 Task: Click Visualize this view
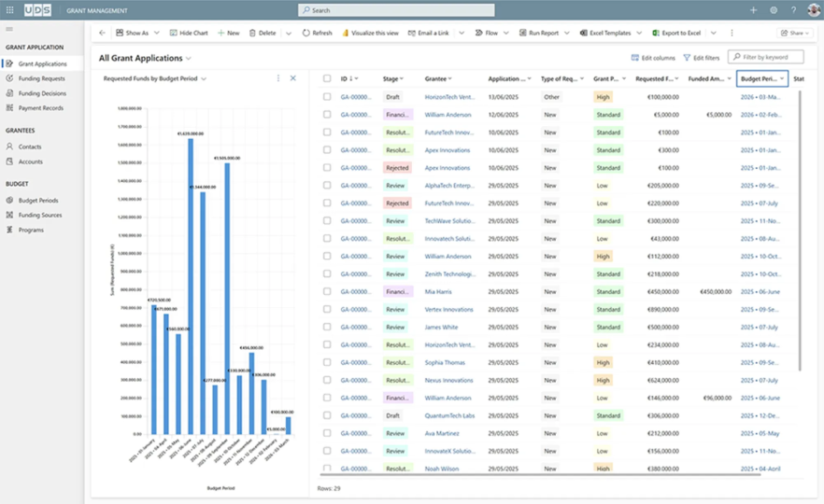pos(371,33)
